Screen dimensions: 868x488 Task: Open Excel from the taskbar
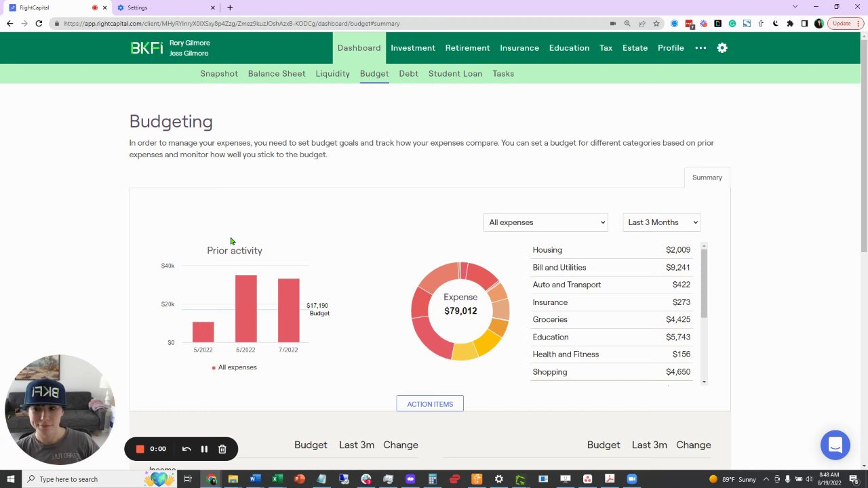pyautogui.click(x=277, y=479)
